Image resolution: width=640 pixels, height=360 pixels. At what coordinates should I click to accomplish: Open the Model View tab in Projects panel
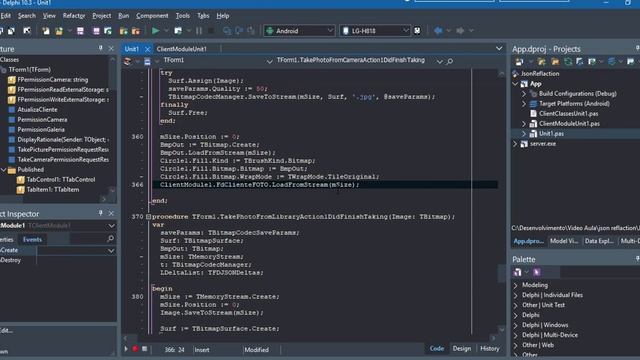point(564,241)
